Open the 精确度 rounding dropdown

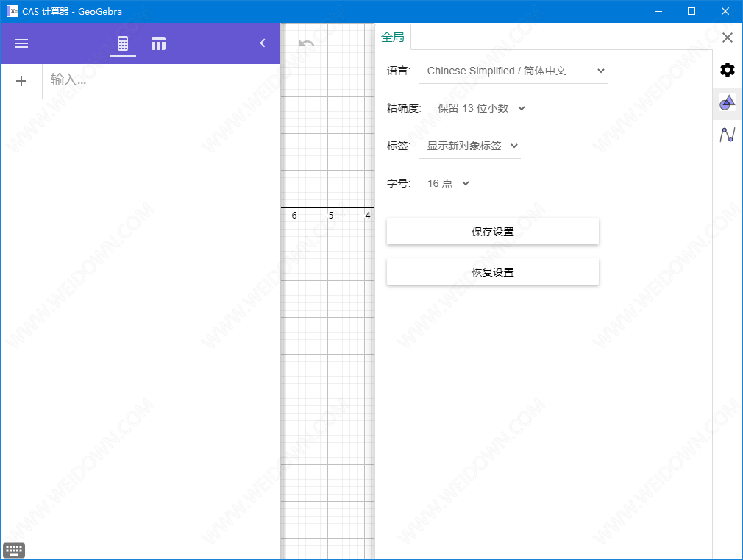pyautogui.click(x=478, y=109)
